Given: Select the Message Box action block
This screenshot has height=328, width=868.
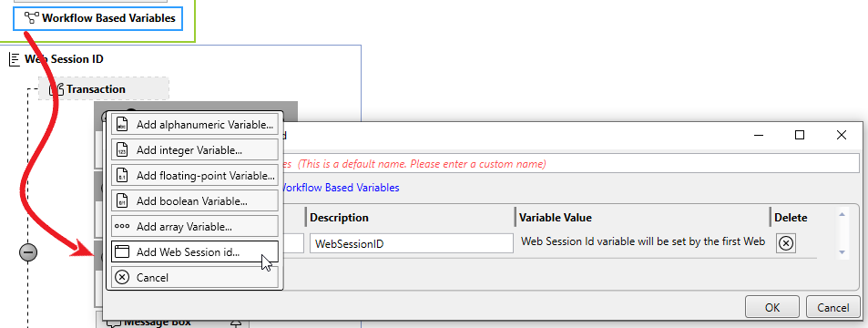Looking at the screenshot, I should (172, 321).
